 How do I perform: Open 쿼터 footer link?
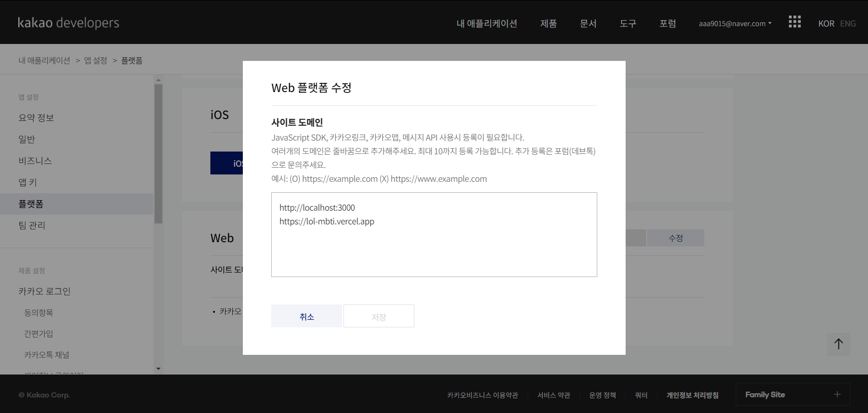pyautogui.click(x=641, y=395)
